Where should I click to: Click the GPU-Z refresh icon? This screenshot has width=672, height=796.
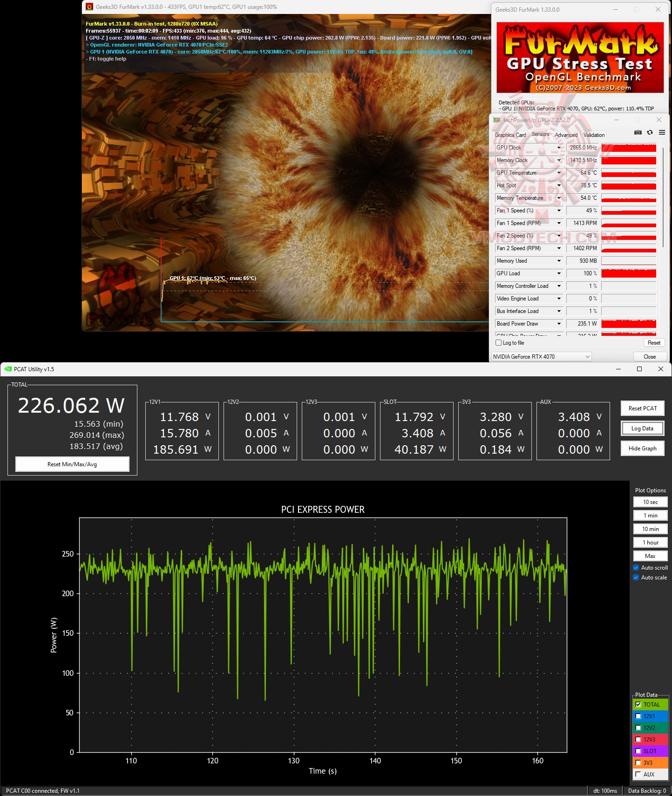point(650,133)
